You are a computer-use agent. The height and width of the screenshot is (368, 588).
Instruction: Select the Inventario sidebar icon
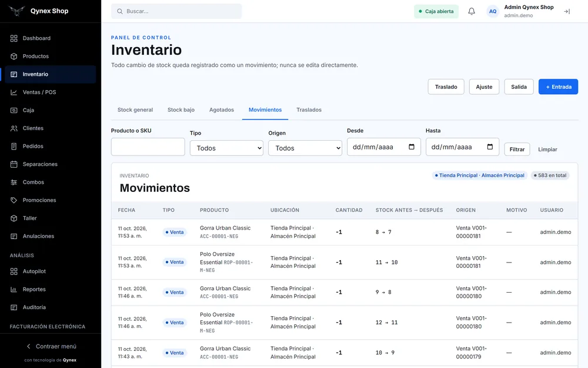click(14, 74)
